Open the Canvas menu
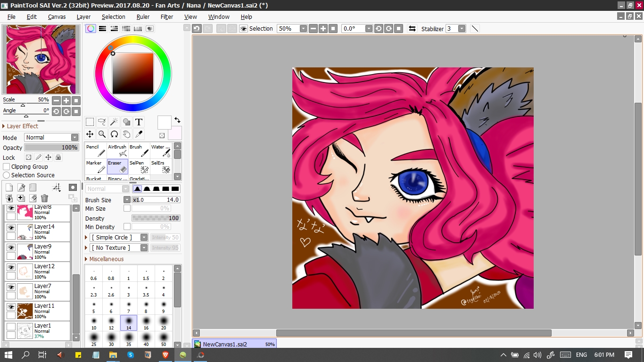The height and width of the screenshot is (362, 644). pyautogui.click(x=57, y=16)
